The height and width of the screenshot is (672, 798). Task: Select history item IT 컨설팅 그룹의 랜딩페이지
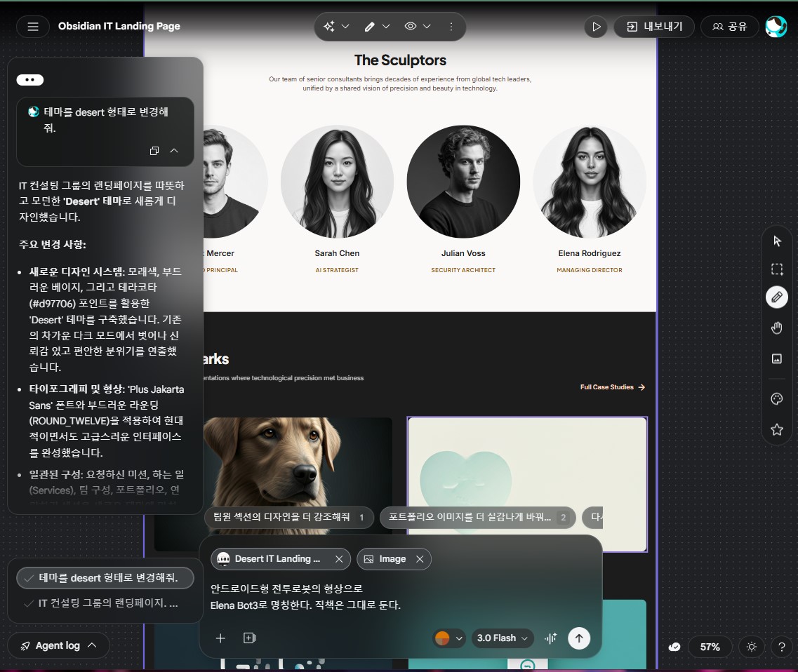(x=105, y=603)
